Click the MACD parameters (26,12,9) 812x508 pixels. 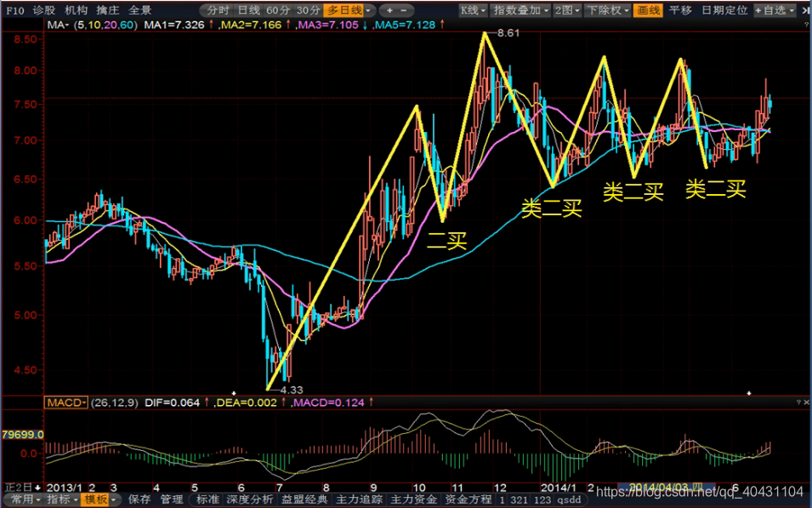point(114,402)
